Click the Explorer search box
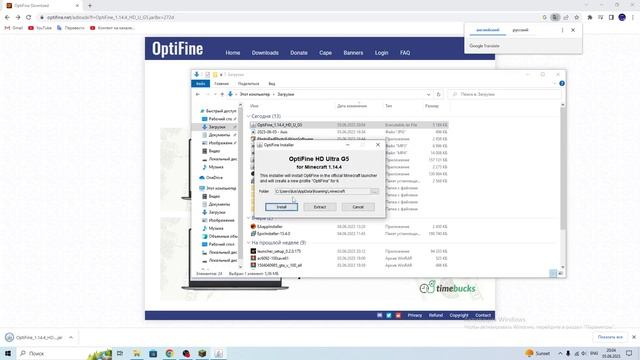This screenshot has height=360, width=640. pyautogui.click(x=504, y=94)
